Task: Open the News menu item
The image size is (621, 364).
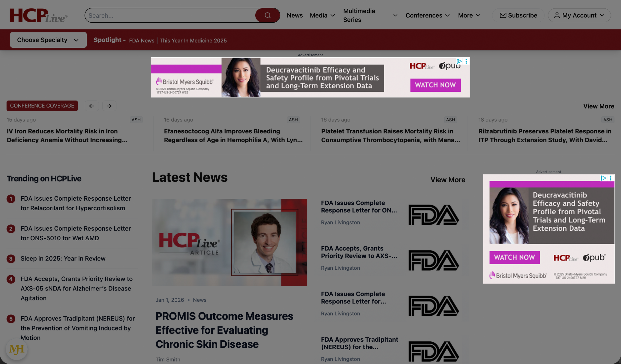Action: tap(295, 15)
